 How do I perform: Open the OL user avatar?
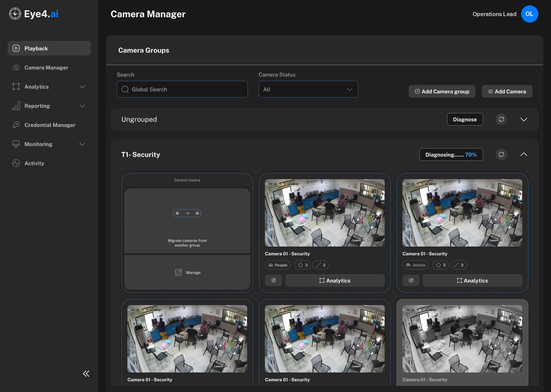point(530,14)
